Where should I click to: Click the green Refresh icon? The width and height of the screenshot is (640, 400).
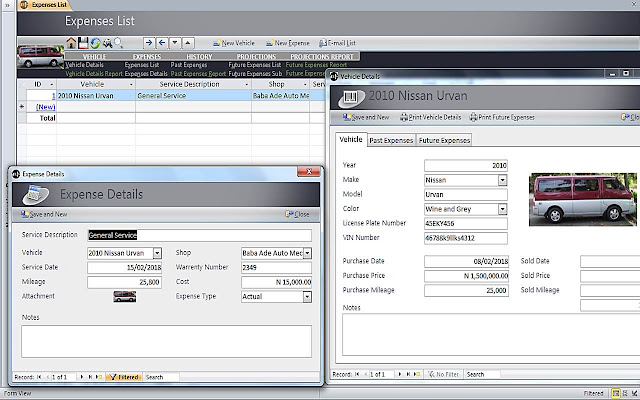tap(96, 43)
